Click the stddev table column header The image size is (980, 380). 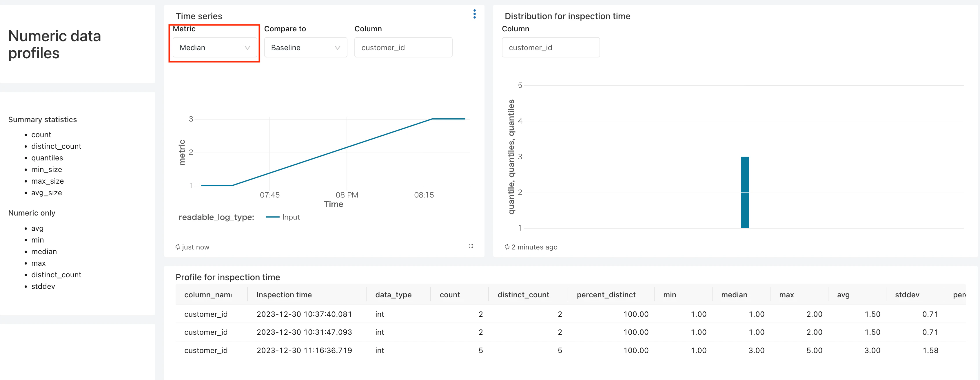point(907,295)
